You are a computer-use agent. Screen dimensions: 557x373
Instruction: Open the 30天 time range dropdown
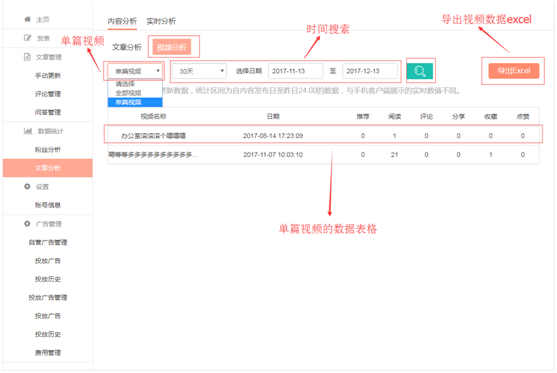(199, 71)
